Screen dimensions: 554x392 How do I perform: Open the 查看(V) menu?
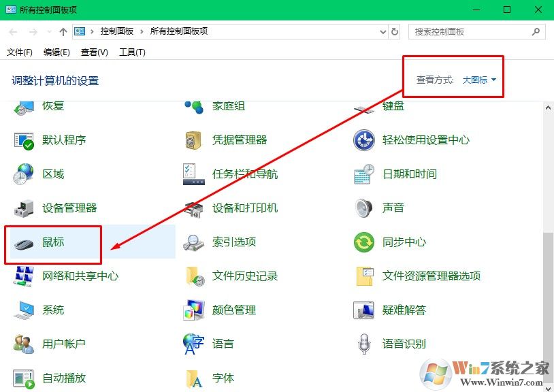95,52
